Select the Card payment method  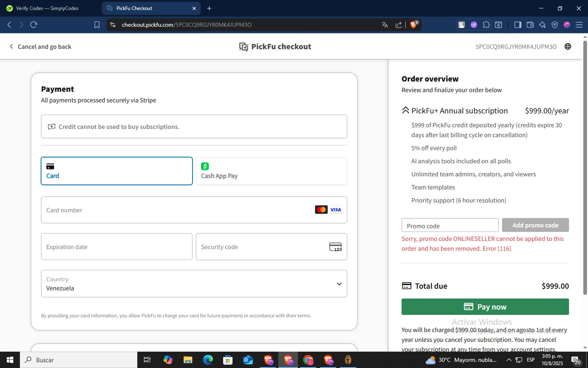click(x=117, y=171)
